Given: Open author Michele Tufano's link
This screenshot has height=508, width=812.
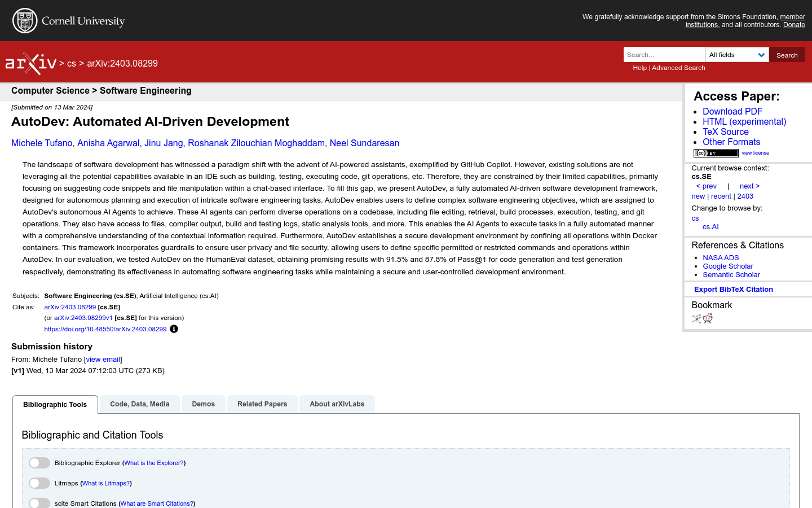Looking at the screenshot, I should 42,143.
